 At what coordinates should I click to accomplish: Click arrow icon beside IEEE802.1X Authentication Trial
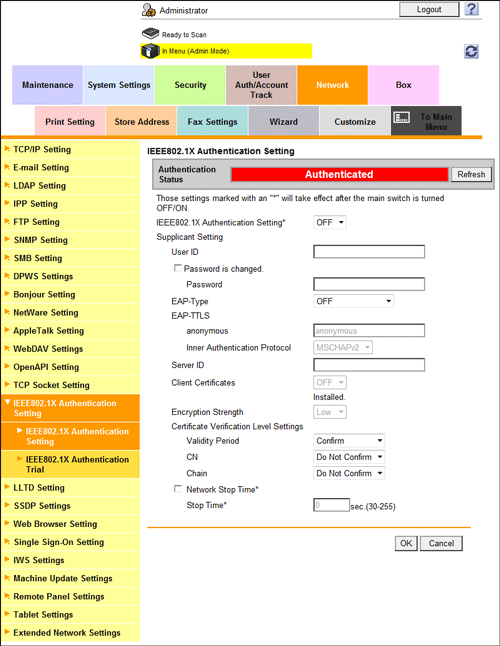tap(19, 459)
